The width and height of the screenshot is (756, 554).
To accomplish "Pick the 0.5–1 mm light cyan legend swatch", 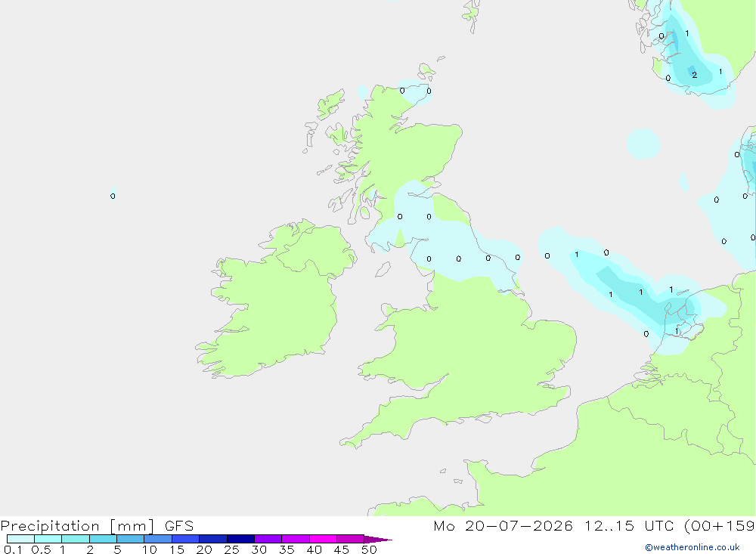I will (48, 539).
